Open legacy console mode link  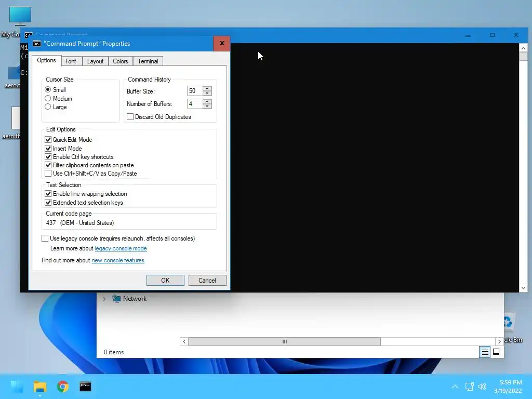click(121, 248)
